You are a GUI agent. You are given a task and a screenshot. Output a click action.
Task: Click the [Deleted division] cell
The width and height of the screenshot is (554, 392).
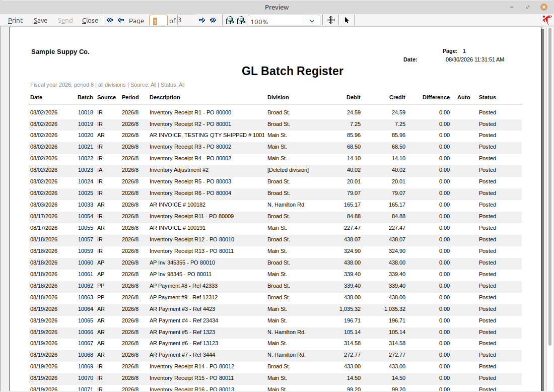click(x=288, y=170)
